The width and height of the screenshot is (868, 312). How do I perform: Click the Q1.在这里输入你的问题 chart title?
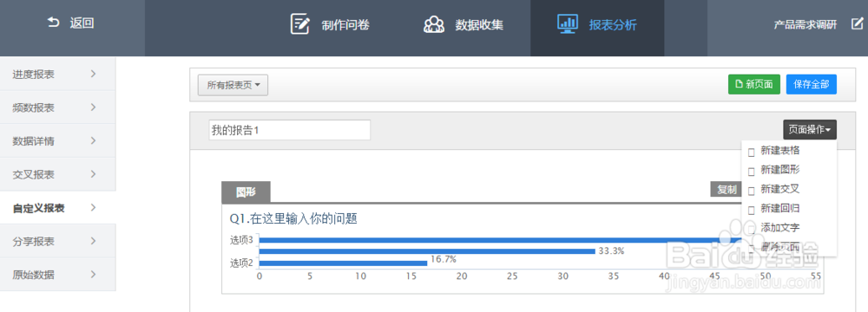293,218
